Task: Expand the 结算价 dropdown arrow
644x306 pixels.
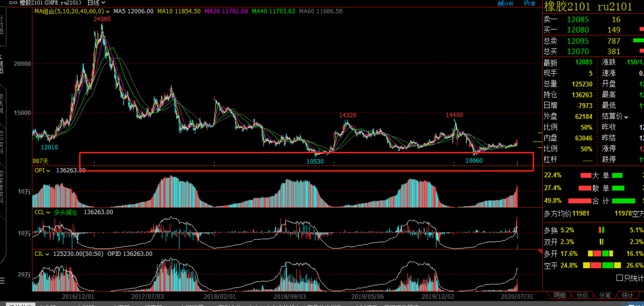Action: pos(626,117)
